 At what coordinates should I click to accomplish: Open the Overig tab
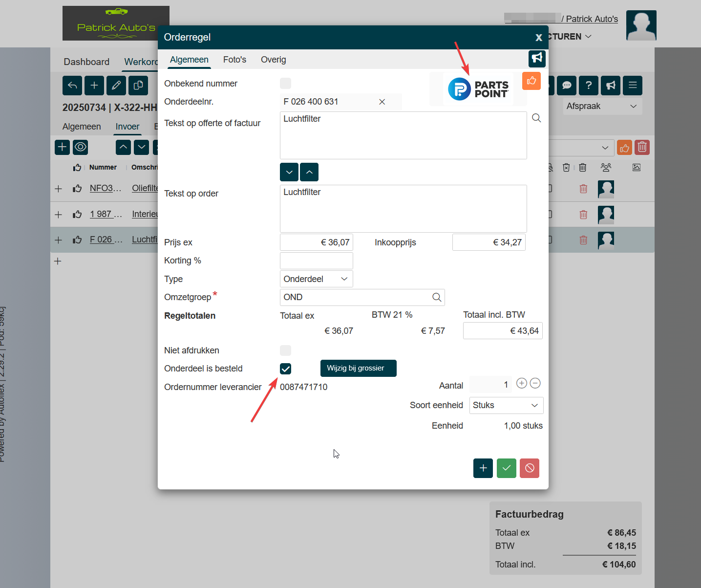point(273,60)
